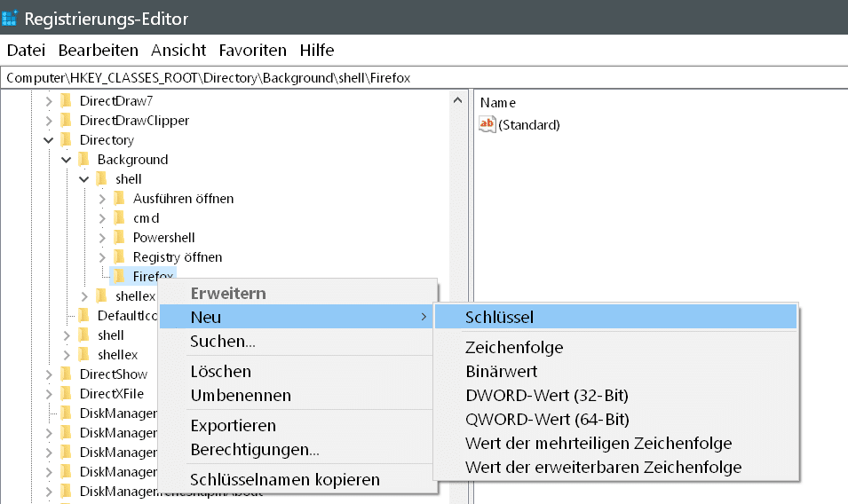Collapse the Directory tree node
Screen dimensions: 848x504
click(48, 140)
